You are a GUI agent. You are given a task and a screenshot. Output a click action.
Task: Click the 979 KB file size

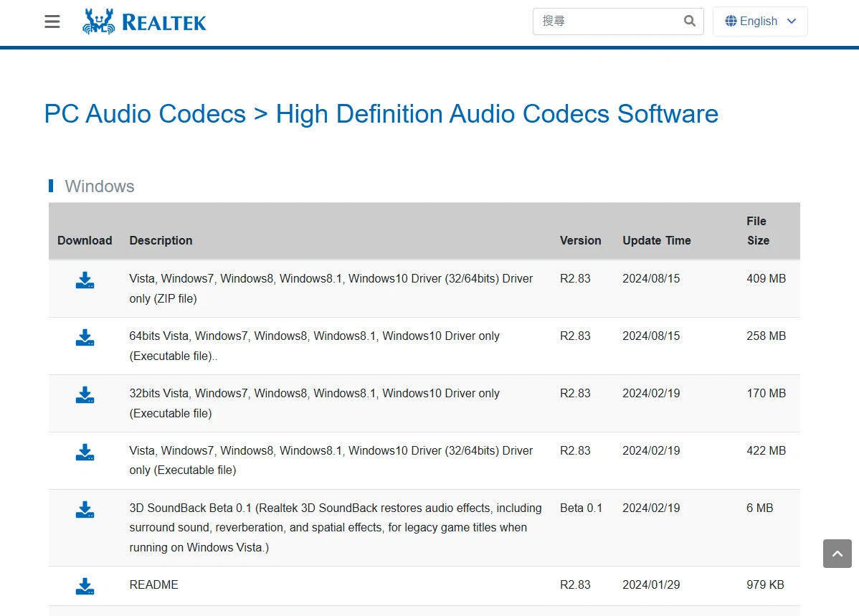coord(765,584)
